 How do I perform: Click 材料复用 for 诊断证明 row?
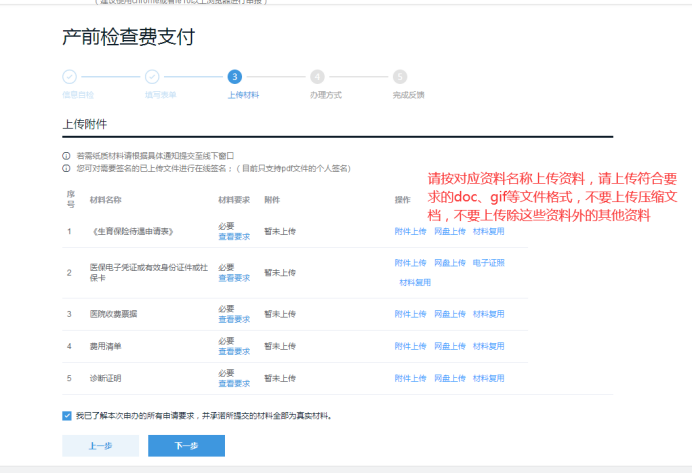point(488,379)
